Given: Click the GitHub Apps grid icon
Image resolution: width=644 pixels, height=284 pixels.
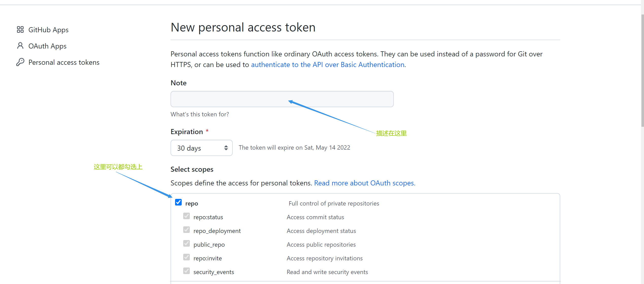Looking at the screenshot, I should tap(20, 30).
